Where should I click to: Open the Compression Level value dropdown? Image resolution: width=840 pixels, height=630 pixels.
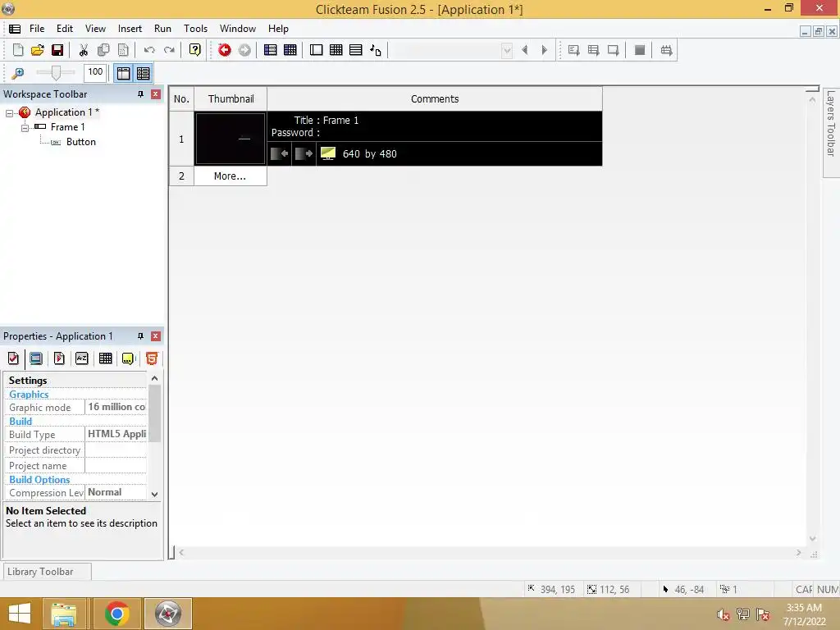click(116, 492)
